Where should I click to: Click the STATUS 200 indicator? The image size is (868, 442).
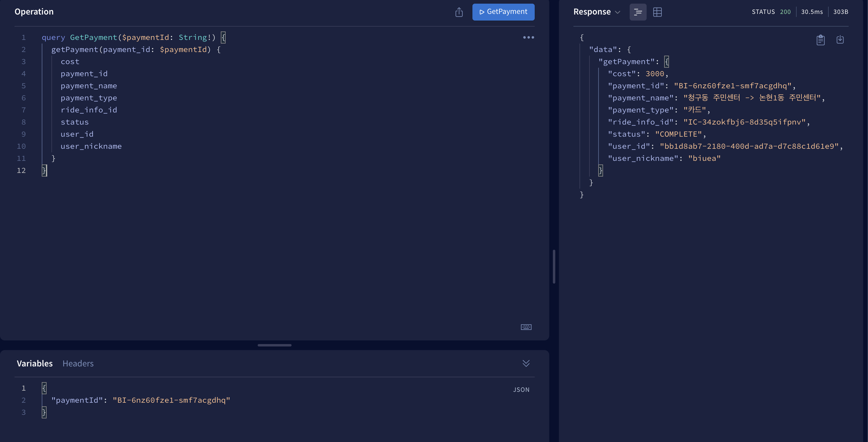[x=771, y=12]
